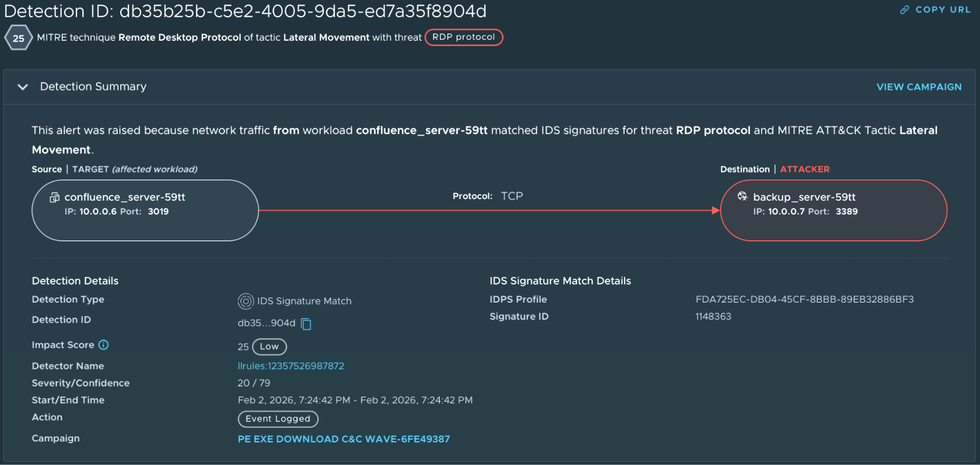Screen dimensions: 980x465
Task: Open detector llrules:12357526987872 link
Action: [291, 366]
